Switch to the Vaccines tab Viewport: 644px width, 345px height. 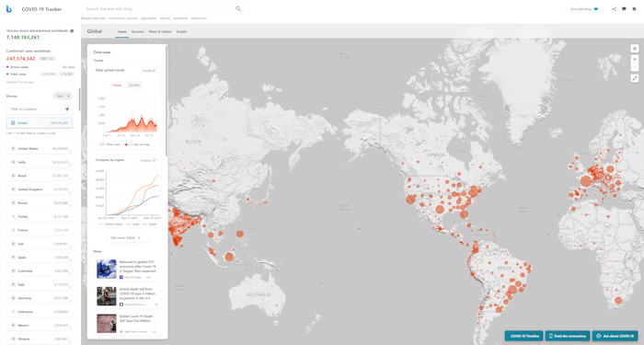point(138,31)
